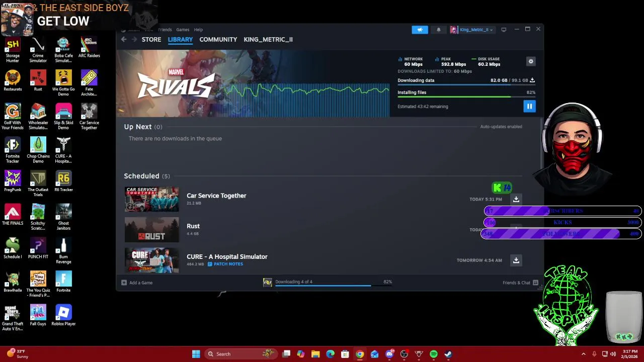
Task: Open Boba Cafe Simulator desktop shortcut
Action: [63, 50]
